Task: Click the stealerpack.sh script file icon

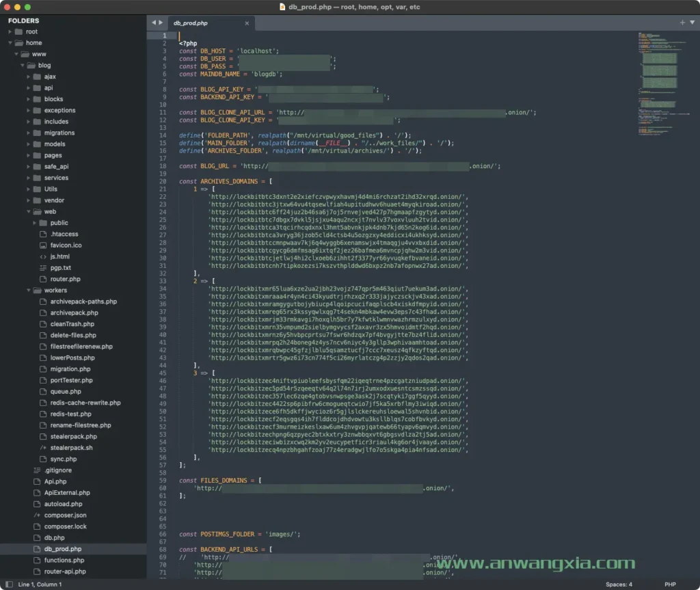Action: pos(43,448)
